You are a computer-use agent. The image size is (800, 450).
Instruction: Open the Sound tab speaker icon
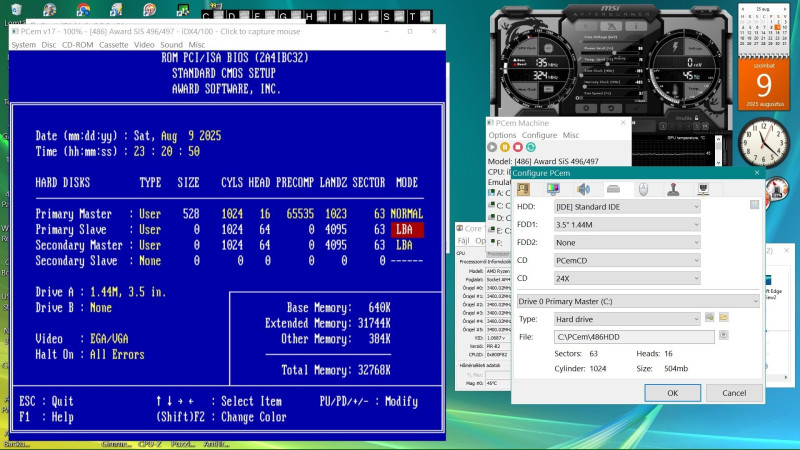[583, 189]
